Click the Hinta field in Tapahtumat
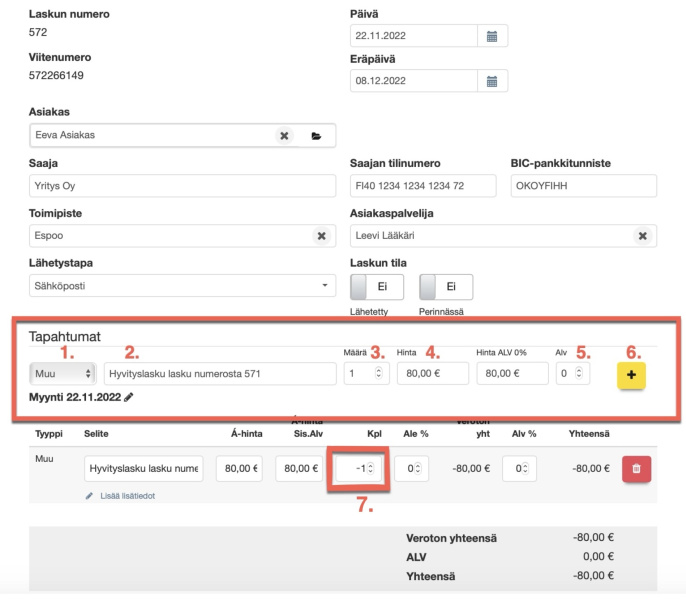The height and width of the screenshot is (599, 686). (x=433, y=374)
